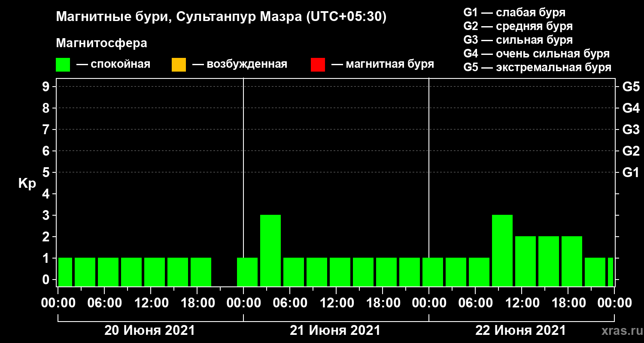The width and height of the screenshot is (644, 343).
Task: Click the 'G5 — экстремальная буря' legend line
Action: [538, 68]
